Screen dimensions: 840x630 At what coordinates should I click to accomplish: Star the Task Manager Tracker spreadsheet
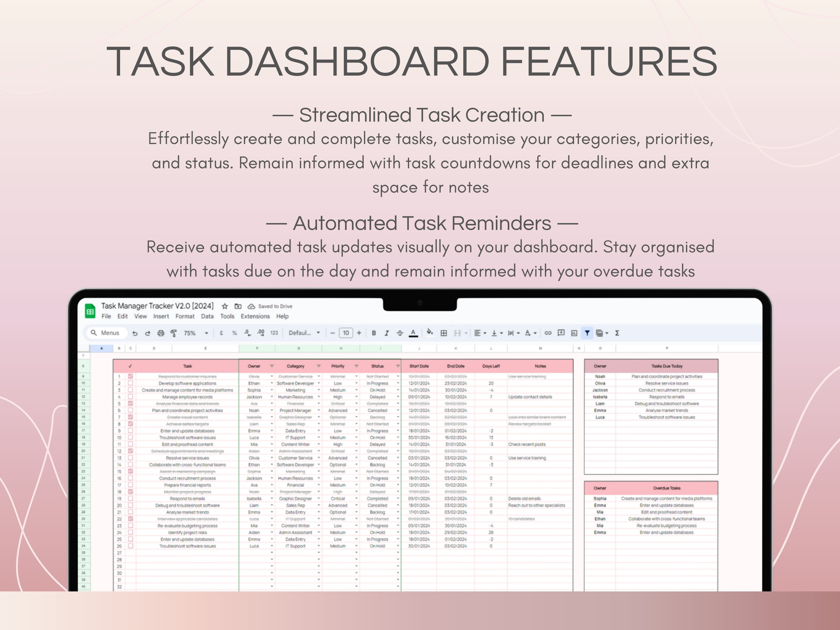[225, 306]
